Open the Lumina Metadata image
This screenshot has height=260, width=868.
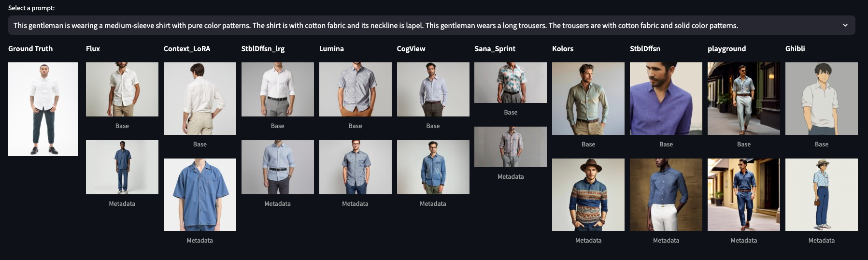pos(356,167)
